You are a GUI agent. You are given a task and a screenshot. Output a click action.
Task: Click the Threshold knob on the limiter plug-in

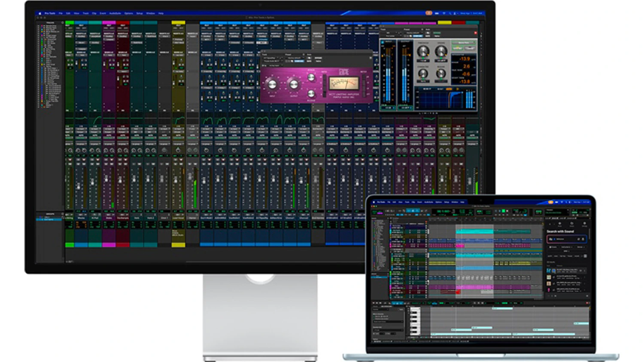(x=423, y=52)
